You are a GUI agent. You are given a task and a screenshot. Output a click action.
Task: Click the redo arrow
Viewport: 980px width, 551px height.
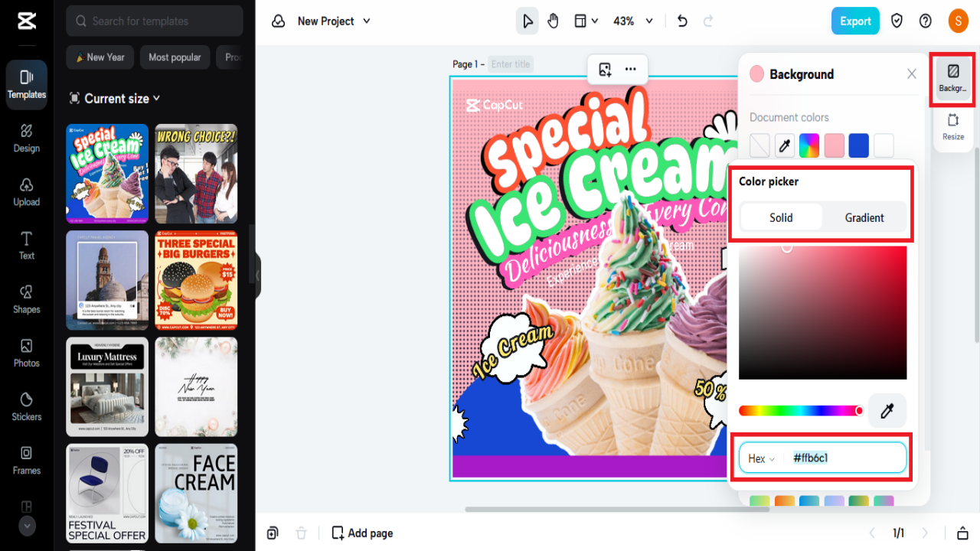tap(708, 21)
